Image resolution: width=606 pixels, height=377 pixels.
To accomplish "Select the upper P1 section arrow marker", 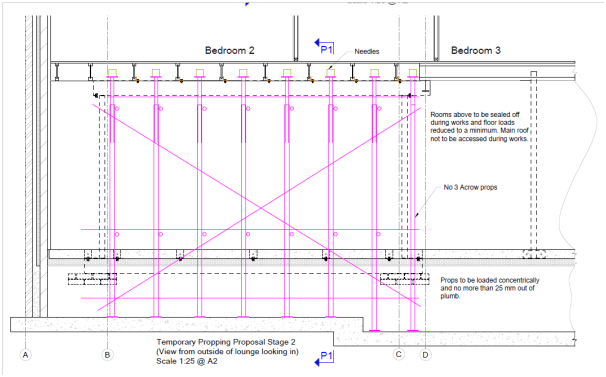I will [x=324, y=47].
